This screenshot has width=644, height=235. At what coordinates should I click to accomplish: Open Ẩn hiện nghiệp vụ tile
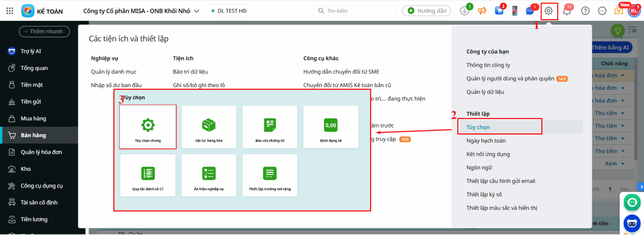pyautogui.click(x=208, y=175)
